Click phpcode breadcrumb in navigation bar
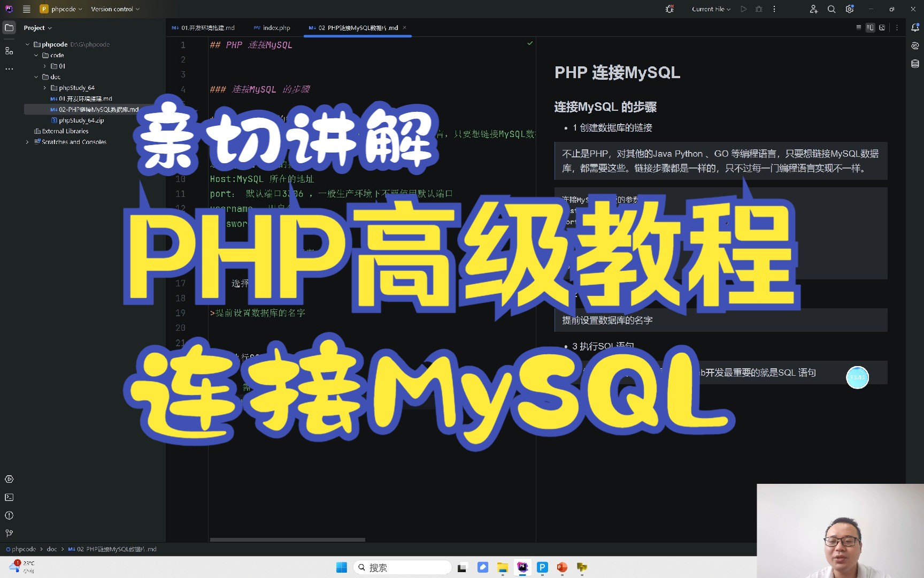The height and width of the screenshot is (578, 924). (21, 549)
